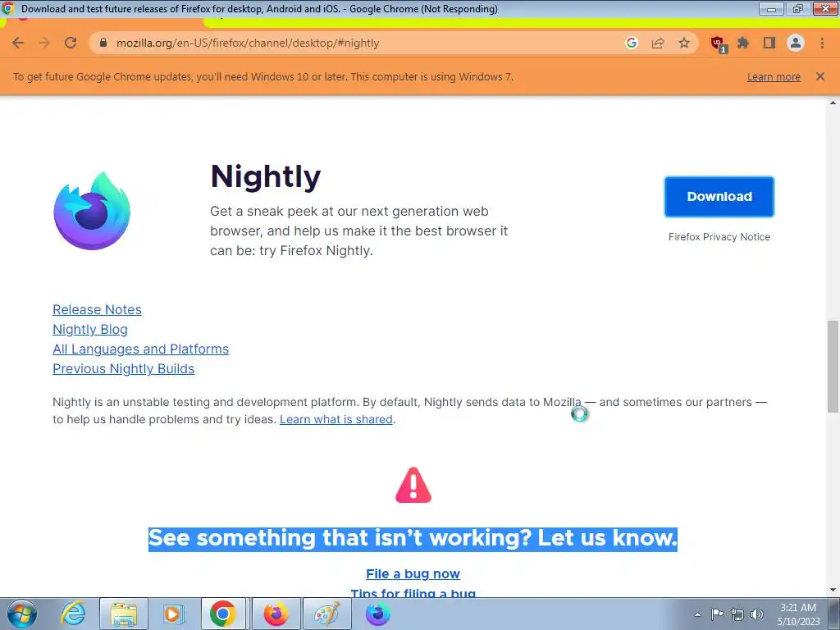840x630 pixels.
Task: Open Windows Explorer from taskbar
Action: (124, 614)
